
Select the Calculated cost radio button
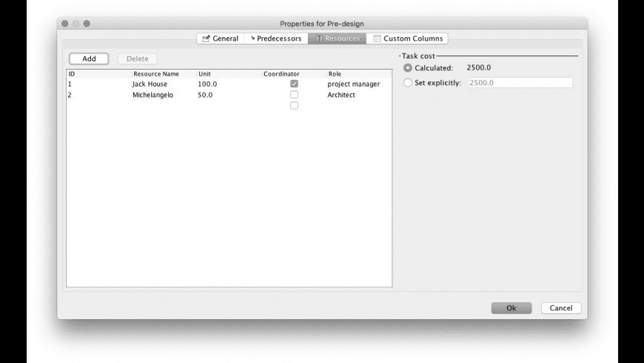coord(407,68)
